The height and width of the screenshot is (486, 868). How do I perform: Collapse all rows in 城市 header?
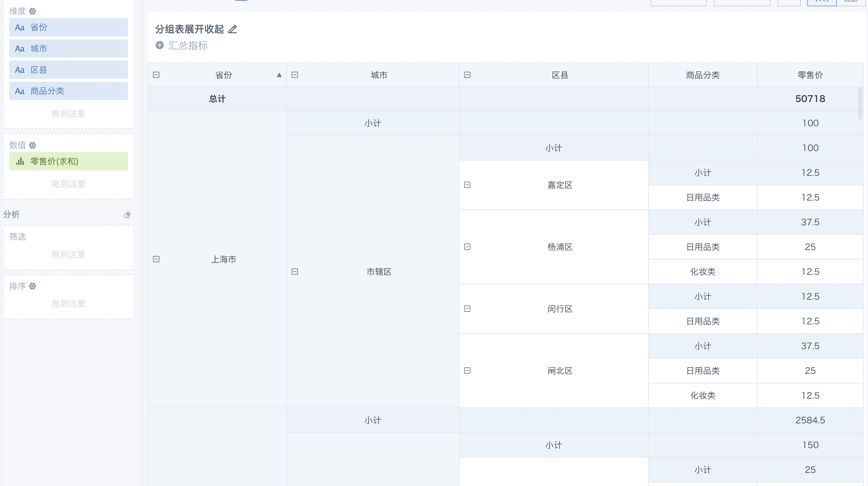pyautogui.click(x=295, y=75)
